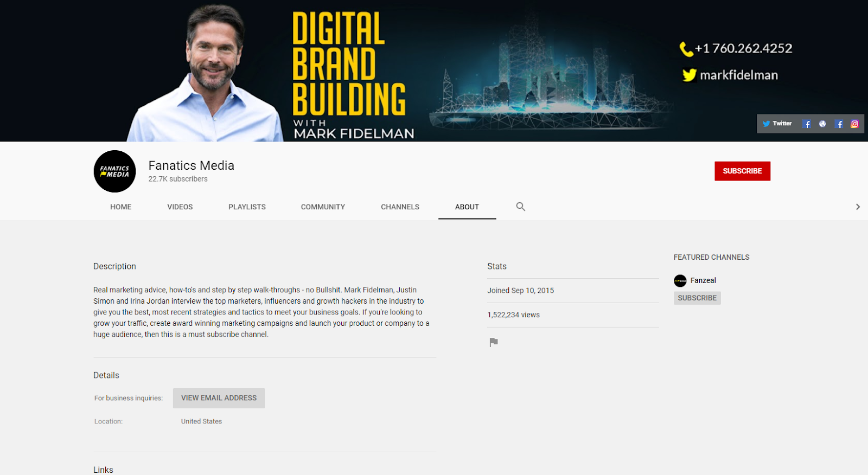Click the phone number +1 760.262.4252 in banner

coord(743,49)
